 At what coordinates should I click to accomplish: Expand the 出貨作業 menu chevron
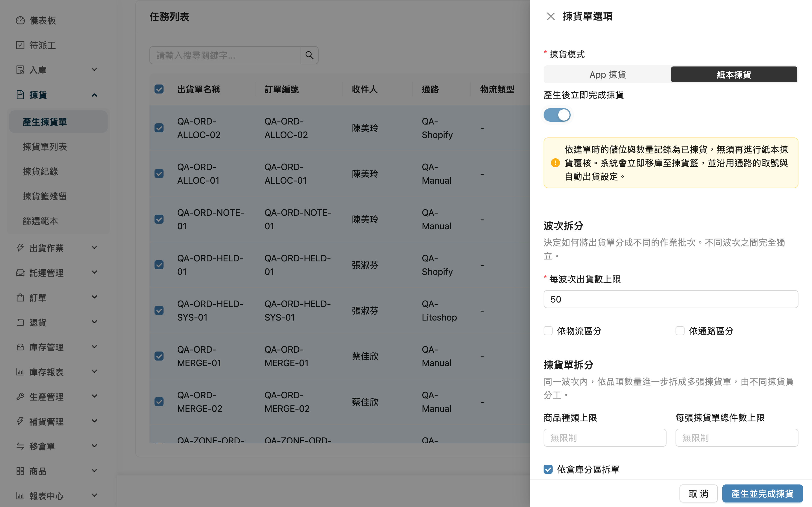(x=95, y=248)
